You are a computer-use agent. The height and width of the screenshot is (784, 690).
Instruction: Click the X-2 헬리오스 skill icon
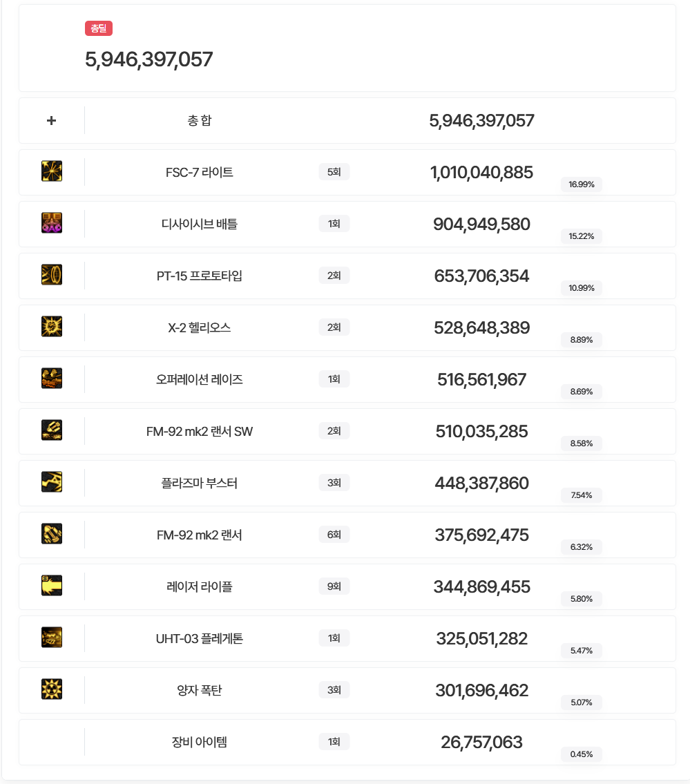(x=52, y=327)
